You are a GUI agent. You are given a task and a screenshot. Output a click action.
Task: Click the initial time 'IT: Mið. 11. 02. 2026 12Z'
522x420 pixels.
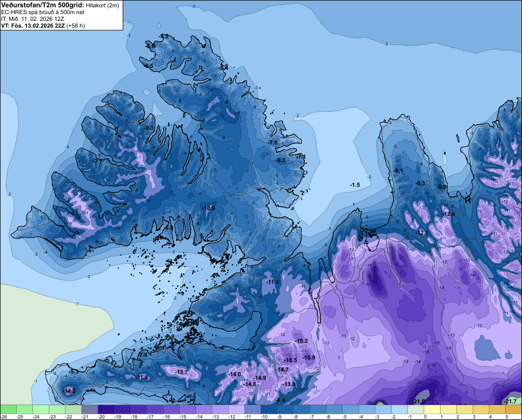tap(32, 19)
